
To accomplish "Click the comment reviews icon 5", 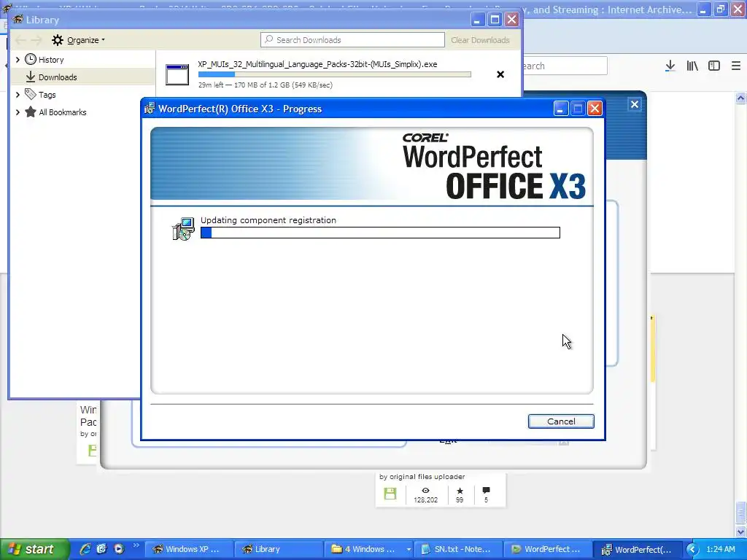I will (486, 491).
